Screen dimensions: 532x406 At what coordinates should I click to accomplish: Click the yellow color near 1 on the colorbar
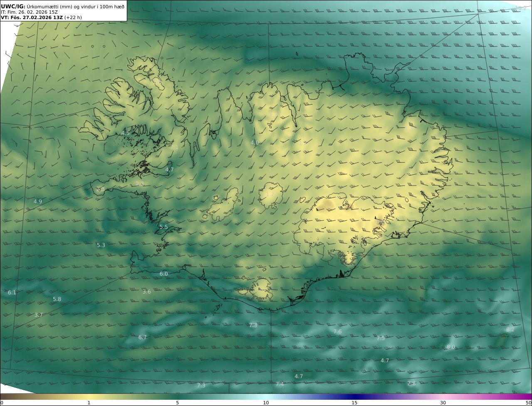pyautogui.click(x=89, y=396)
